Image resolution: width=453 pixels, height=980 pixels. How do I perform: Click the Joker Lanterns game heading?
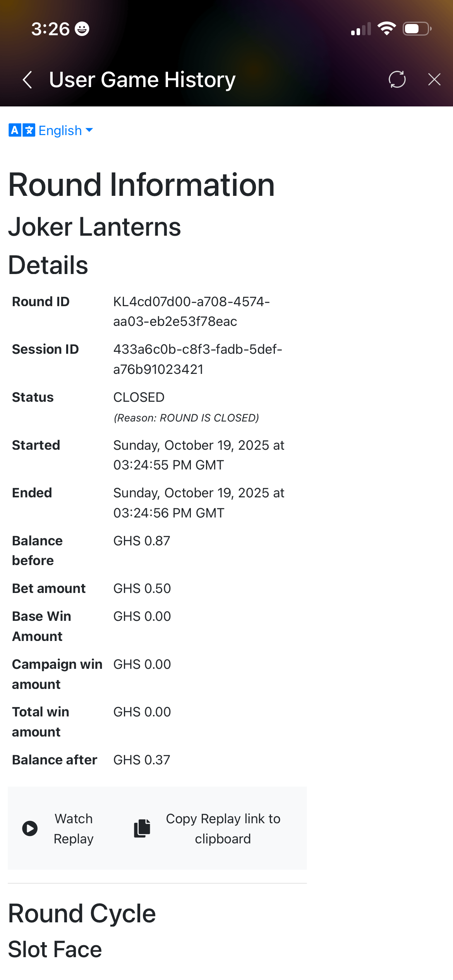point(94,227)
